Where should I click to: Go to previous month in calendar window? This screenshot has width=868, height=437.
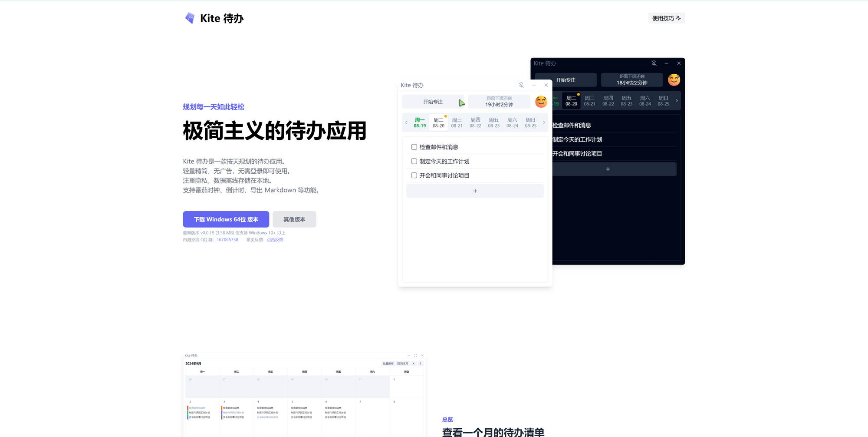tap(414, 364)
